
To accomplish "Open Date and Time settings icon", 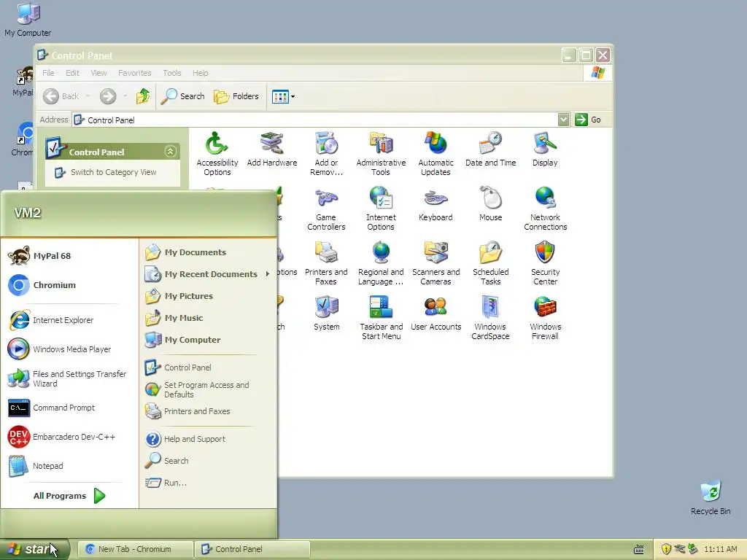I will coord(491,149).
